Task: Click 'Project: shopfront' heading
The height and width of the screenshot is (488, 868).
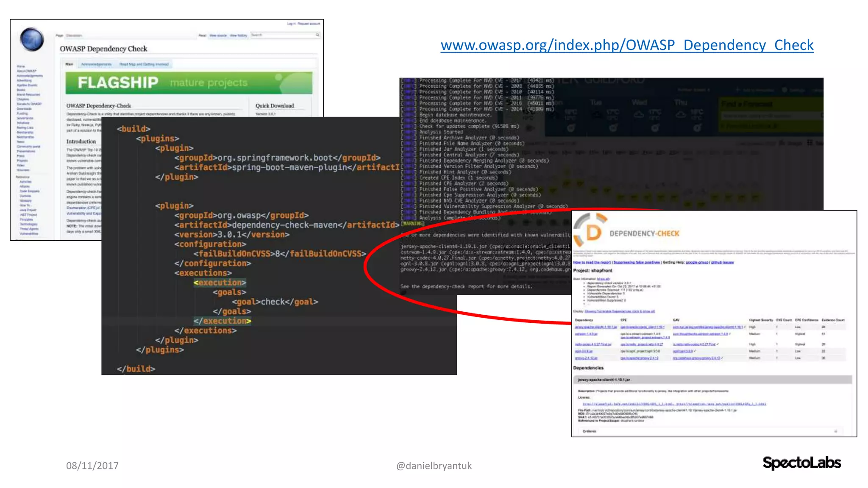Action: (593, 271)
